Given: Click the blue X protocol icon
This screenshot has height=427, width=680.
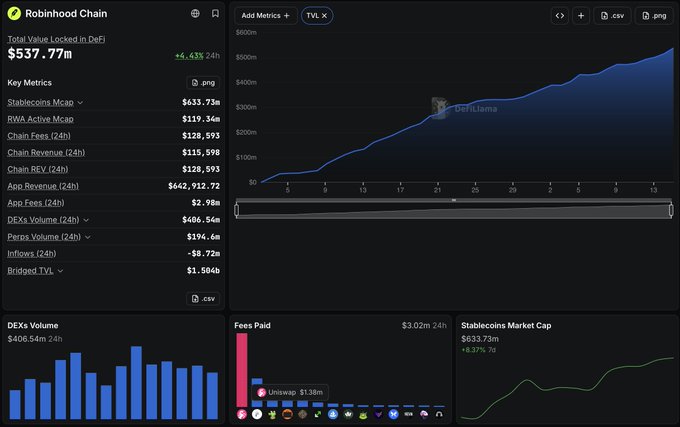Looking at the screenshot, I should pyautogui.click(x=393, y=414).
